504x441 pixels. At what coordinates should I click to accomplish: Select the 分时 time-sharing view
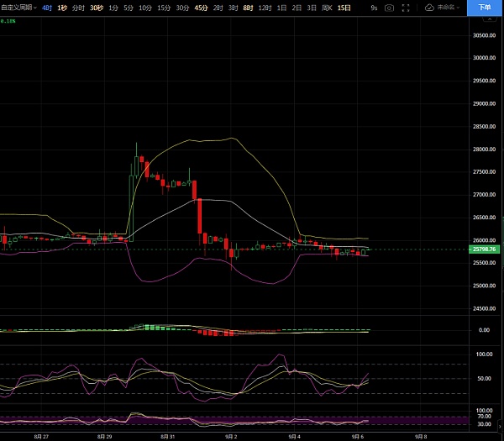pyautogui.click(x=78, y=8)
